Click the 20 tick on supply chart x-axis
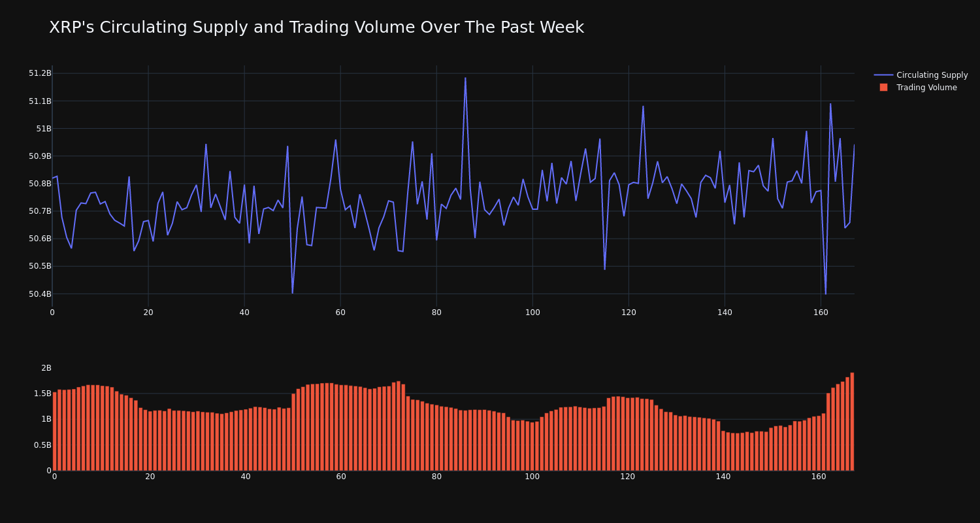The image size is (980, 523). [148, 312]
